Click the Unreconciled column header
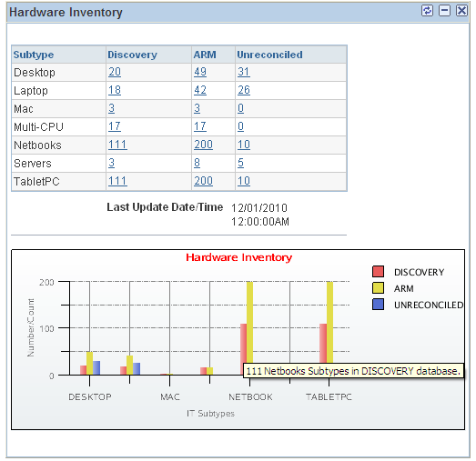 coord(269,55)
